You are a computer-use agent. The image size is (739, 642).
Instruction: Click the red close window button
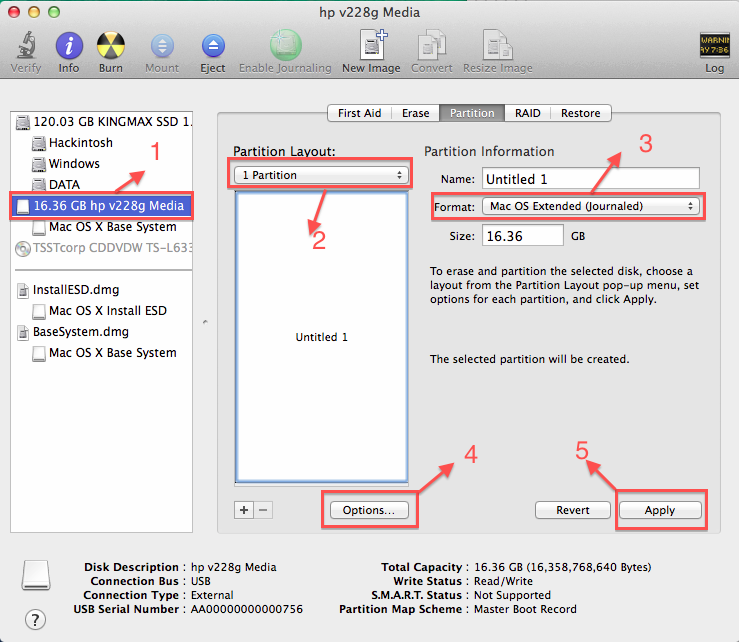(x=14, y=12)
